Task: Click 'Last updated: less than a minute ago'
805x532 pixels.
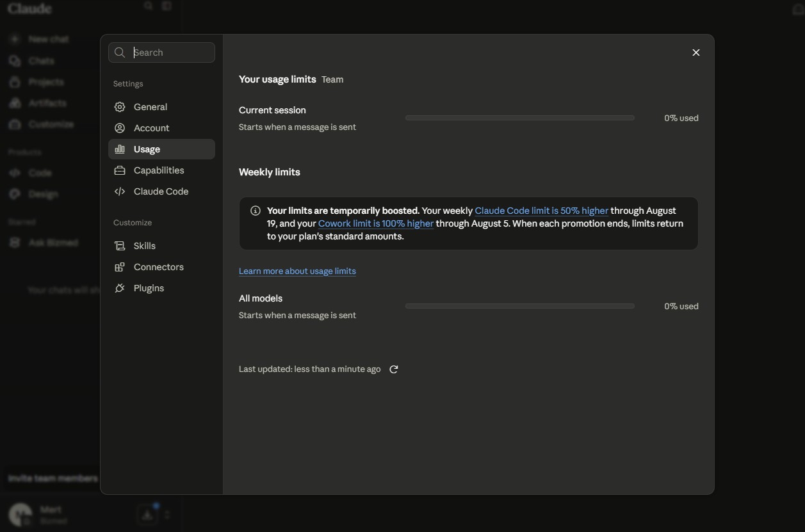Action: point(310,369)
